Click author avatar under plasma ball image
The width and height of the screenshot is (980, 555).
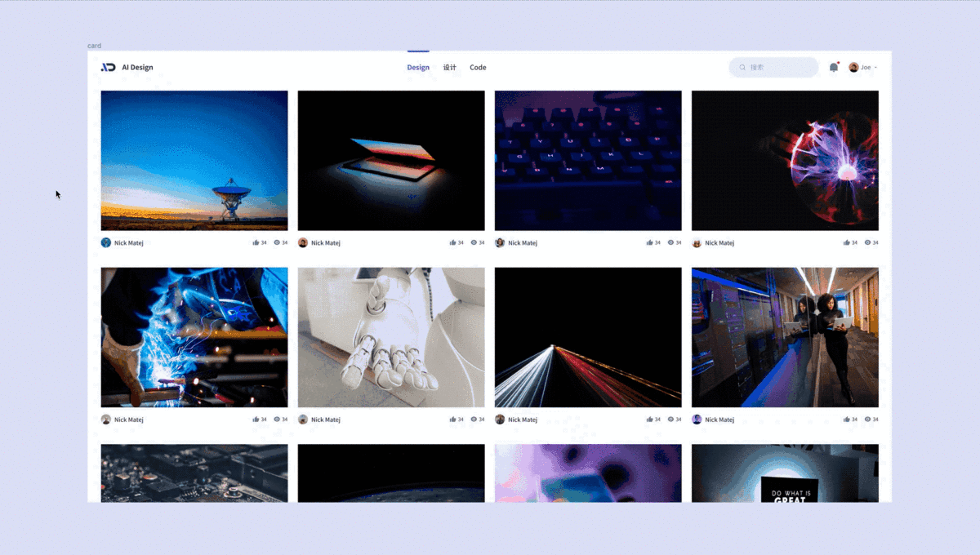pos(697,242)
